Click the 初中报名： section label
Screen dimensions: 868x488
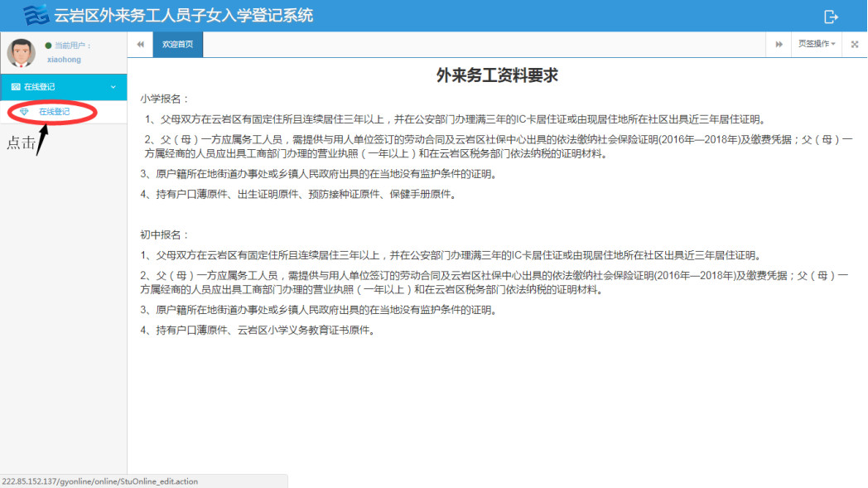[x=165, y=234]
